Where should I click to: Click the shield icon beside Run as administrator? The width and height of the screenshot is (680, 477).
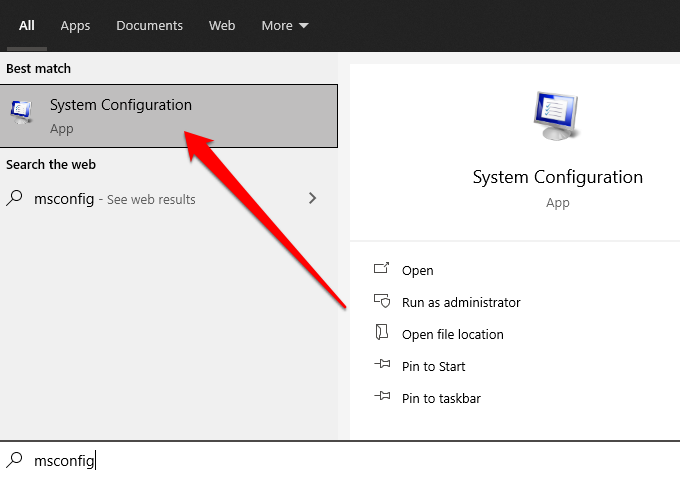pyautogui.click(x=381, y=302)
